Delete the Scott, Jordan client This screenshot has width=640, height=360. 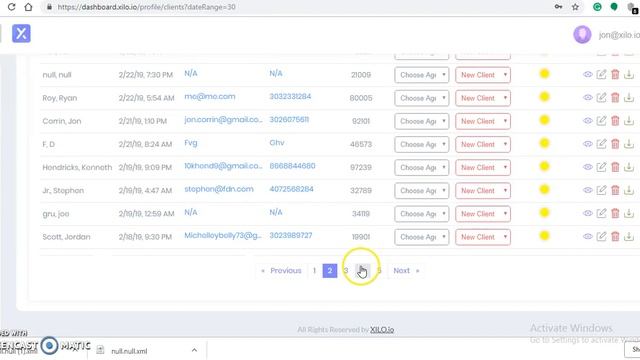(x=615, y=236)
